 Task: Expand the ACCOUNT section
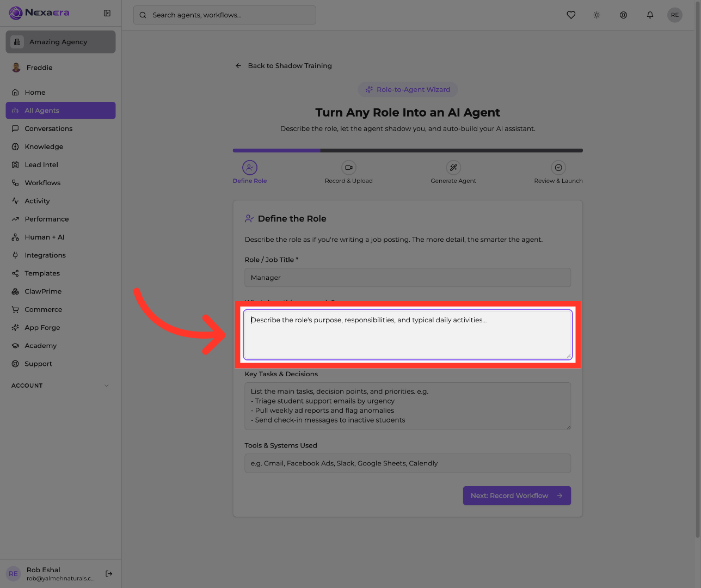tap(60, 385)
